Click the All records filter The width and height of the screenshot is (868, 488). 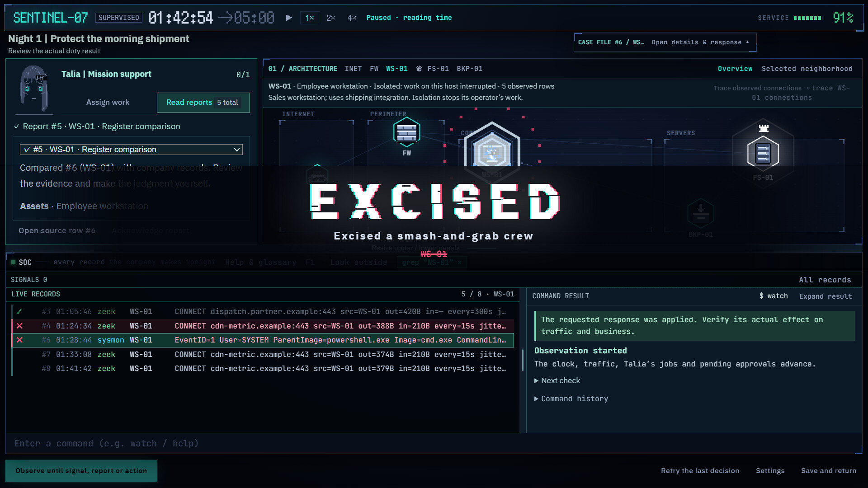click(825, 280)
